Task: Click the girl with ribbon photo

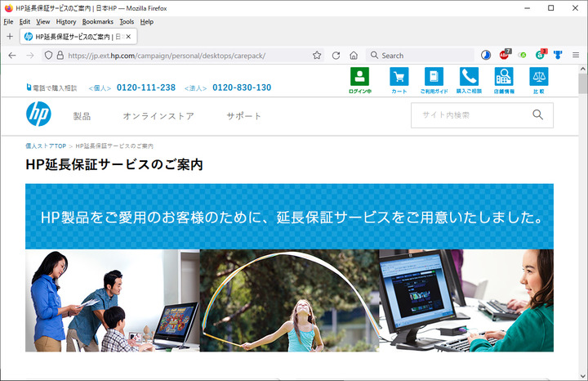Action: pyautogui.click(x=289, y=301)
